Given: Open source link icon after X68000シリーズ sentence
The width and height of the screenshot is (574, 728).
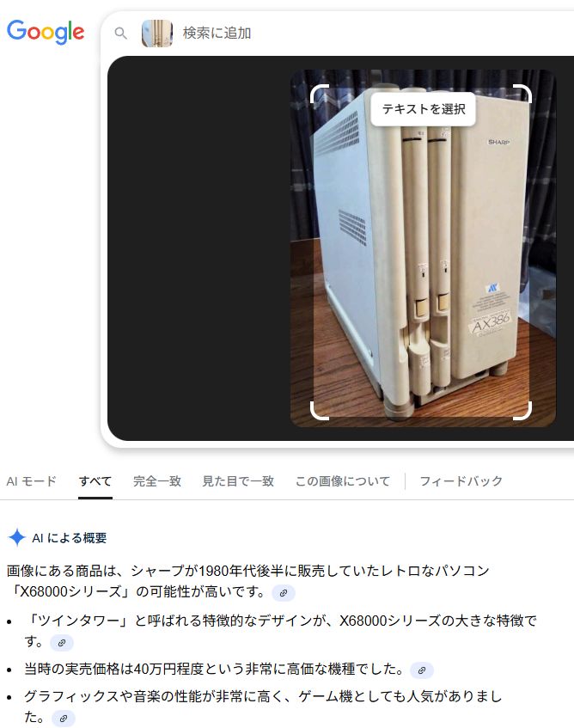Looking at the screenshot, I should (x=284, y=593).
